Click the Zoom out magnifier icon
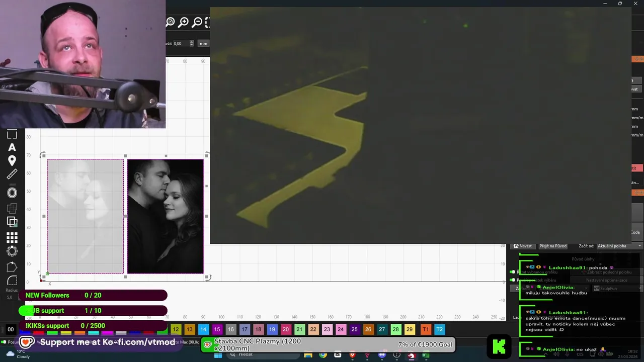Image resolution: width=644 pixels, height=362 pixels. pyautogui.click(x=197, y=22)
